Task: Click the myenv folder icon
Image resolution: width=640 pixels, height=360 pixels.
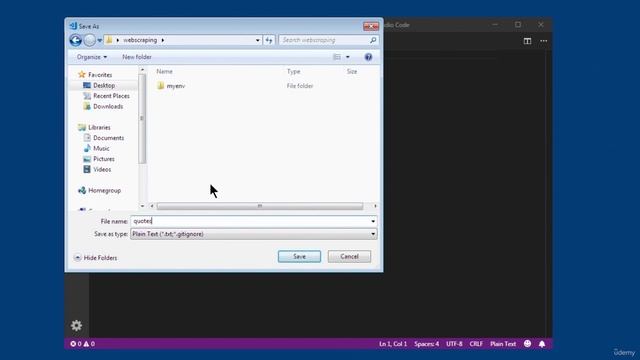Action: 160,86
